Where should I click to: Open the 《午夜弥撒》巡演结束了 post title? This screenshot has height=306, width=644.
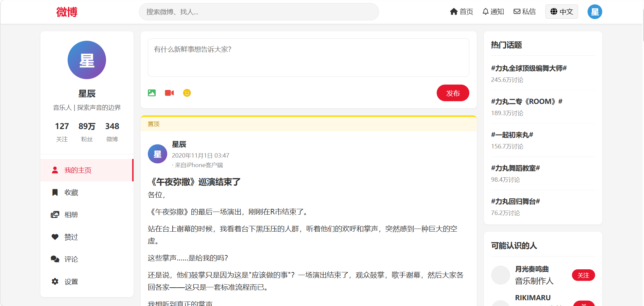(194, 182)
